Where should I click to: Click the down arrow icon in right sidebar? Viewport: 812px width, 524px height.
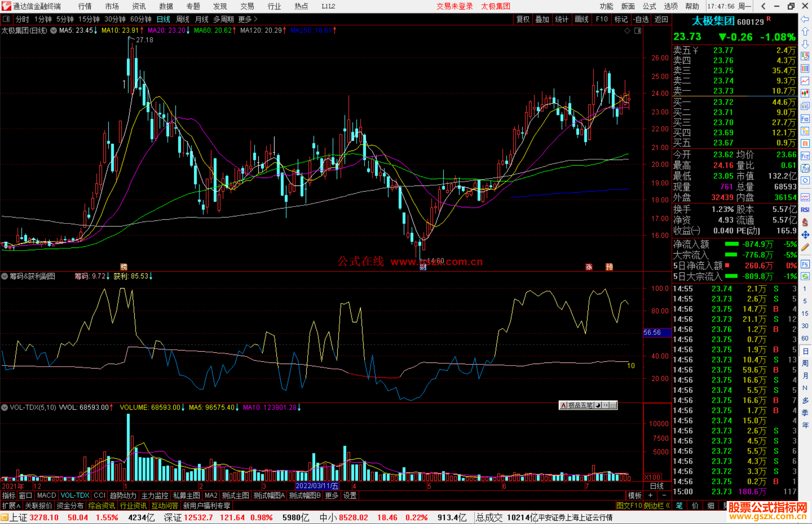point(805,44)
